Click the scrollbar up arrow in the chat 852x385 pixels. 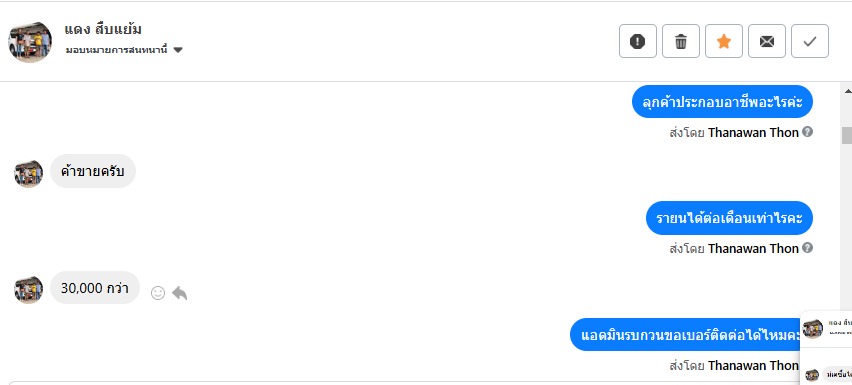click(847, 90)
